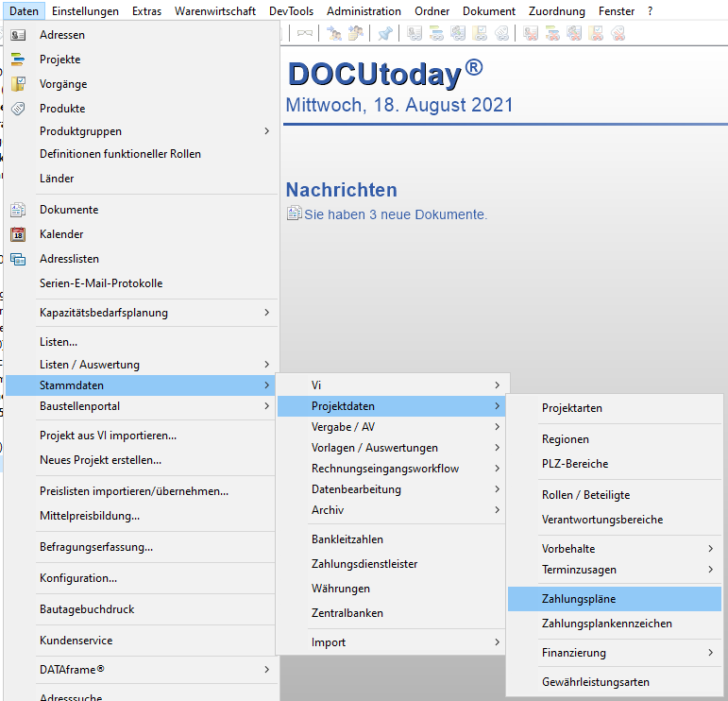The width and height of the screenshot is (728, 701).
Task: Click the Adresslisten icon in Daten menu
Action: (x=18, y=259)
